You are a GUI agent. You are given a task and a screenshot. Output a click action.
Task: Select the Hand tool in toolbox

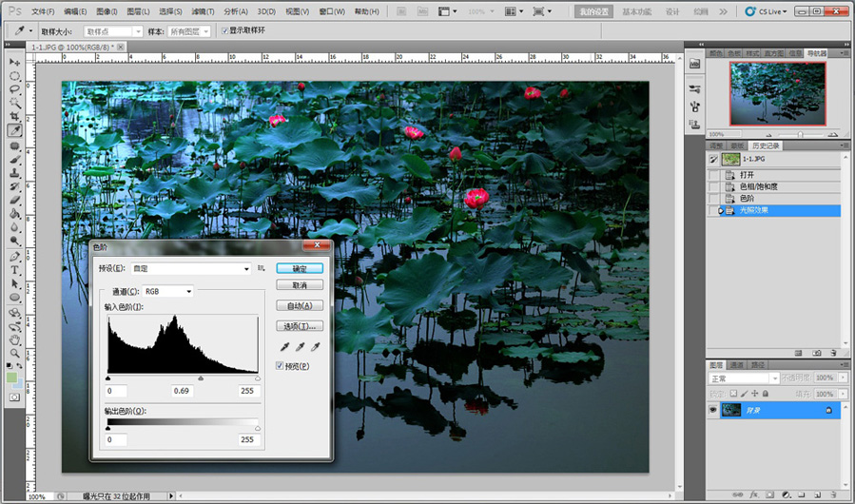point(15,339)
